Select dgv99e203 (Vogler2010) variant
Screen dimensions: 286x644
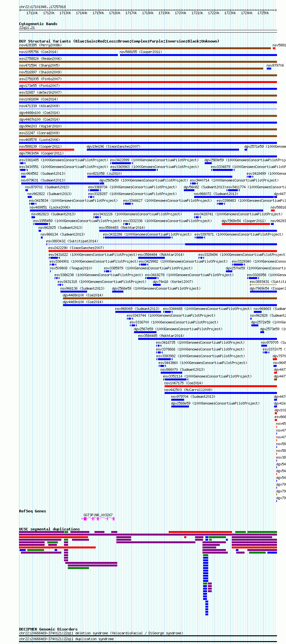(x=40, y=126)
